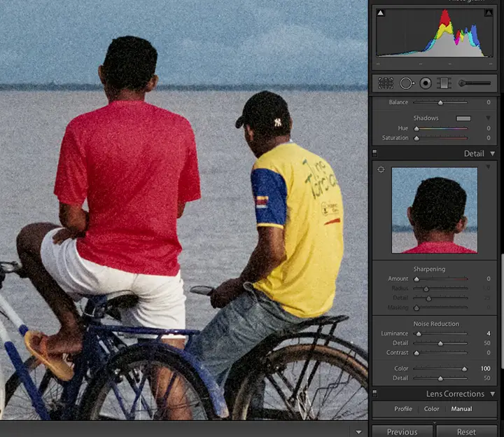Toggle the Detail panel on/off switch

[374, 153]
